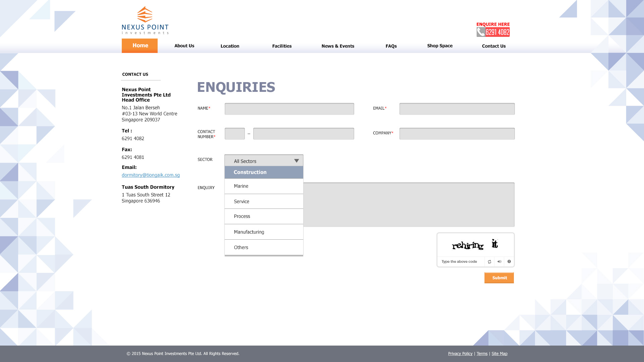Viewport: 644px width, 362px height.
Task: Open the About Us page
Action: pos(184,46)
